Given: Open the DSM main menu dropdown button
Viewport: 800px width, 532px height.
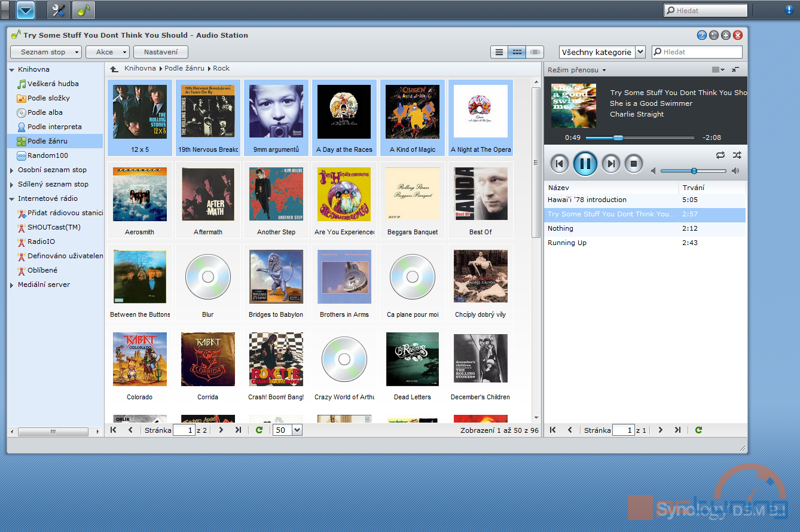Looking at the screenshot, I should (x=26, y=10).
